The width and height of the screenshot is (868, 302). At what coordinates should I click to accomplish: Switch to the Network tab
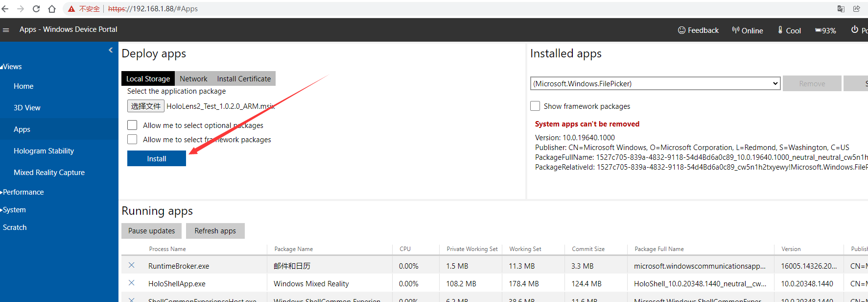pyautogui.click(x=193, y=78)
